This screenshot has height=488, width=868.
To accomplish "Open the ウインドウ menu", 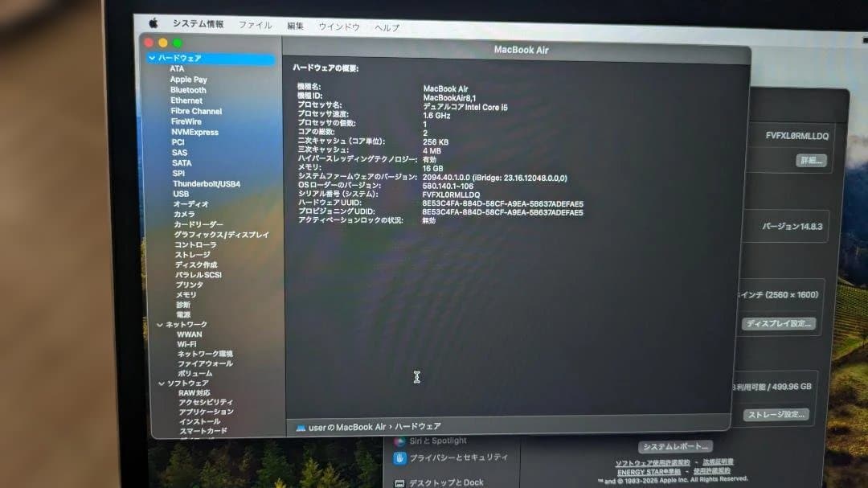I will click(338, 25).
